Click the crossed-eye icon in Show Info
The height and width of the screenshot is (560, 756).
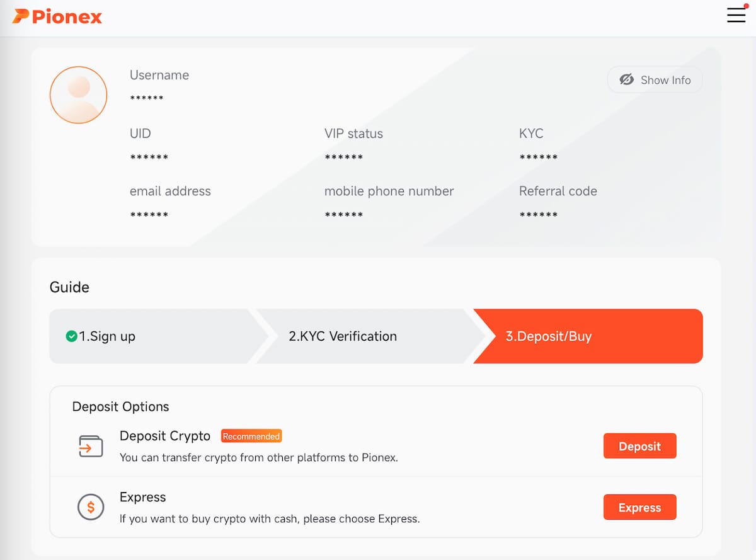[626, 79]
